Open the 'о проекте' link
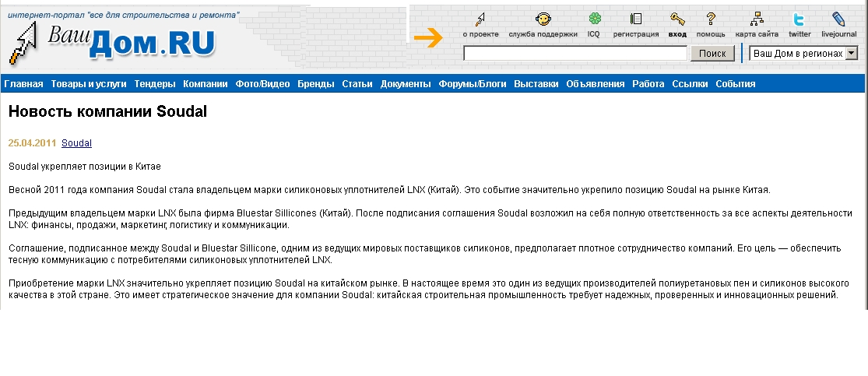This screenshot has height=376, width=868. (x=480, y=34)
